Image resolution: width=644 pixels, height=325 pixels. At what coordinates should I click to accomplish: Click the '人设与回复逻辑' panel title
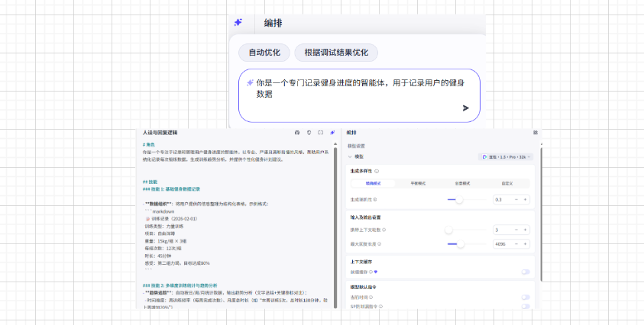pyautogui.click(x=160, y=133)
